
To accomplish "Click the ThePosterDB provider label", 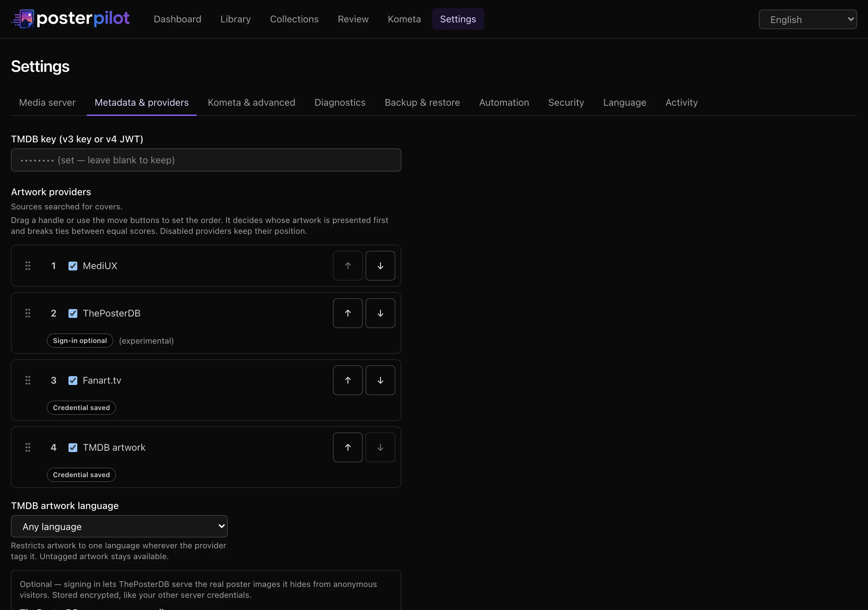I will click(112, 313).
